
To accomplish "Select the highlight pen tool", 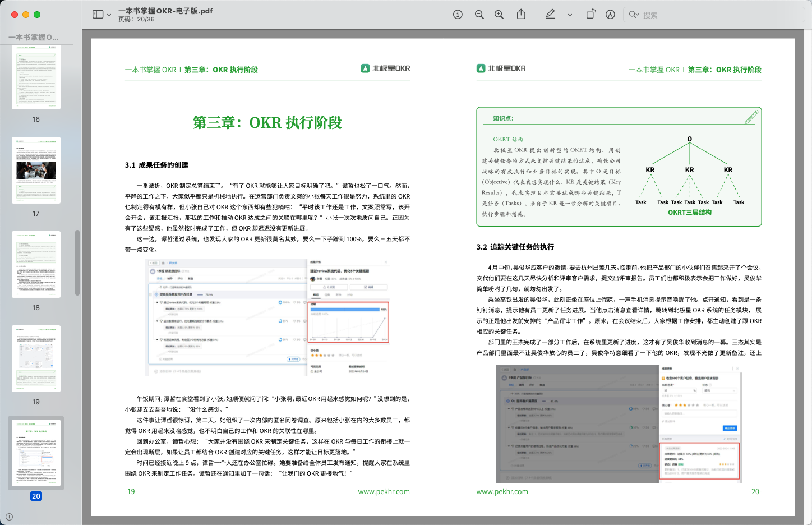I will (550, 15).
